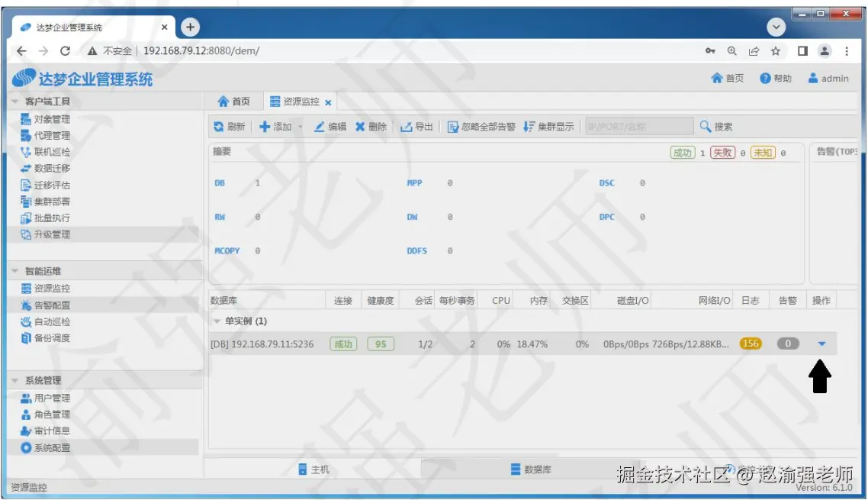Screen dimensions: 868x500
Task: Open 批量执行 tool
Action: pyautogui.click(x=46, y=218)
